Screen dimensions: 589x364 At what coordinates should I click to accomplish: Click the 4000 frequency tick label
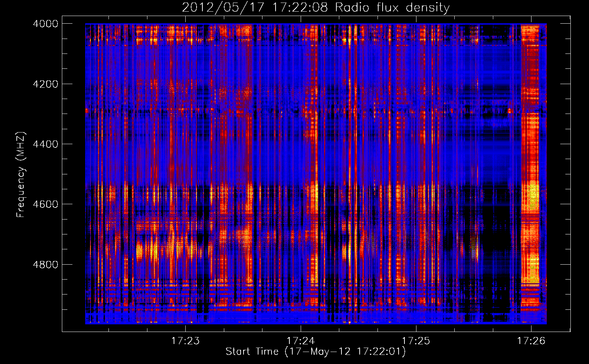(x=46, y=24)
